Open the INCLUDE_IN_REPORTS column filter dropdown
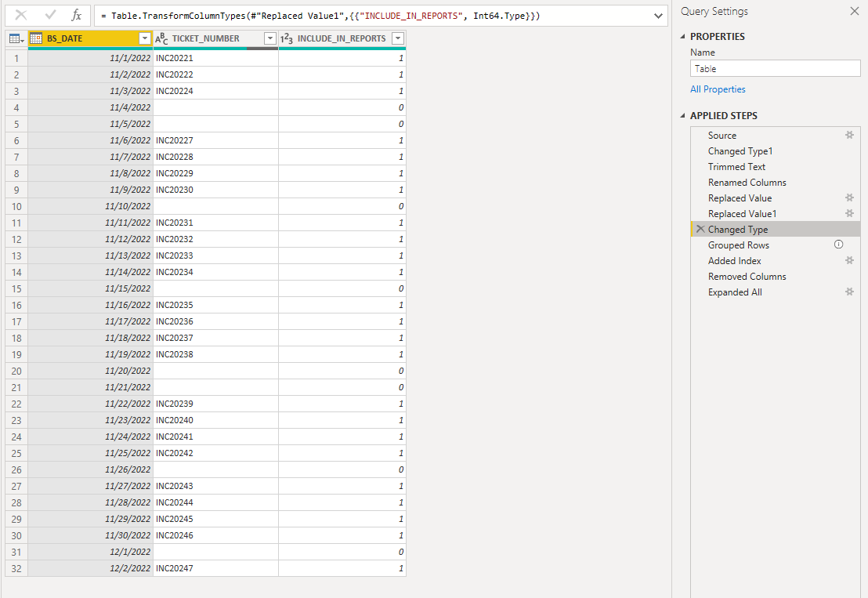This screenshot has width=868, height=598. point(398,38)
